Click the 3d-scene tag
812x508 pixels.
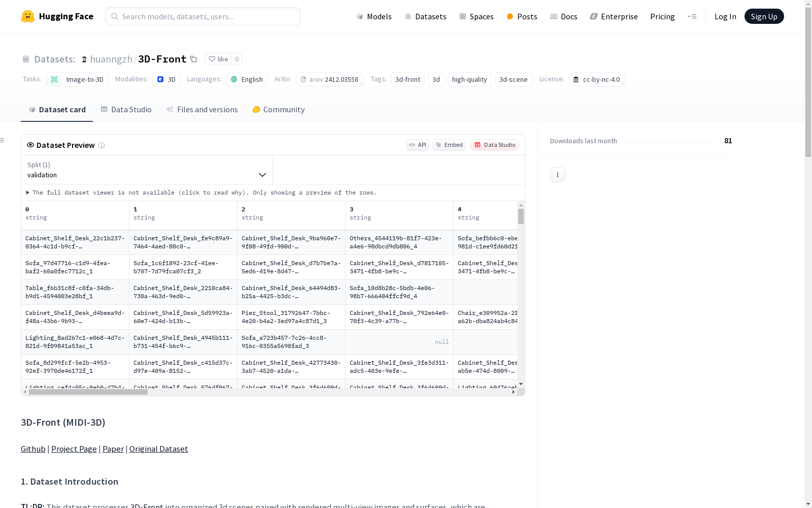tap(514, 79)
